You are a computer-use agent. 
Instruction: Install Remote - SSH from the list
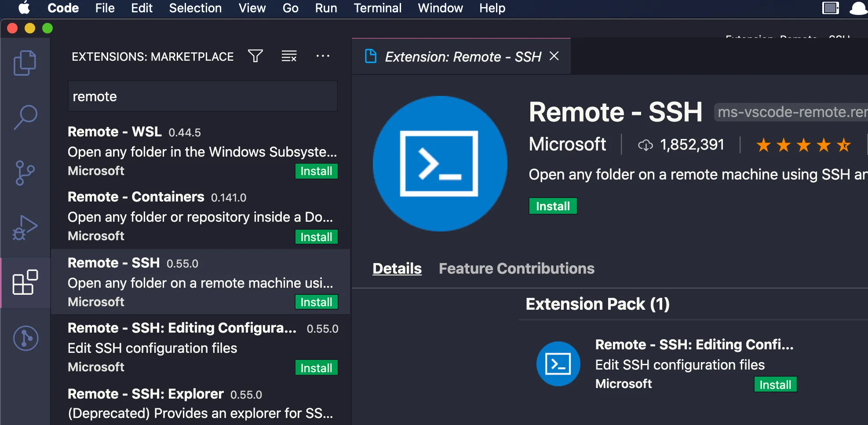[316, 302]
